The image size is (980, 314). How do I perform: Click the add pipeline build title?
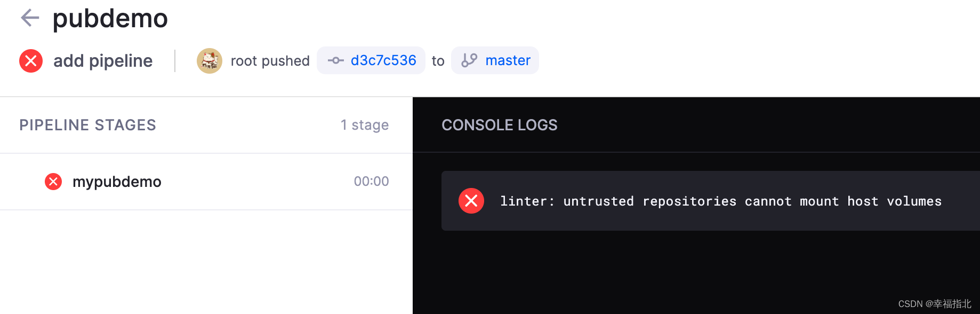pyautogui.click(x=103, y=61)
